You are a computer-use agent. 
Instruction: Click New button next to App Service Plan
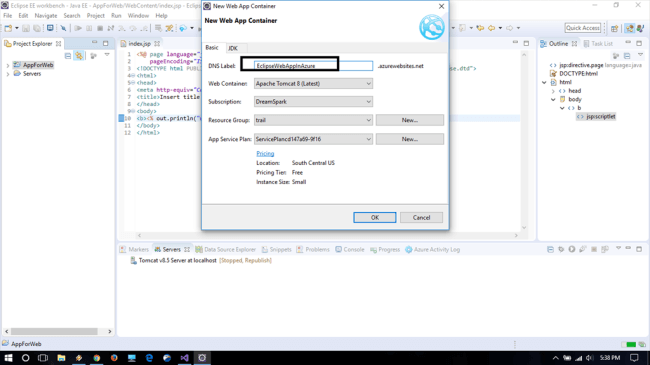(x=410, y=139)
